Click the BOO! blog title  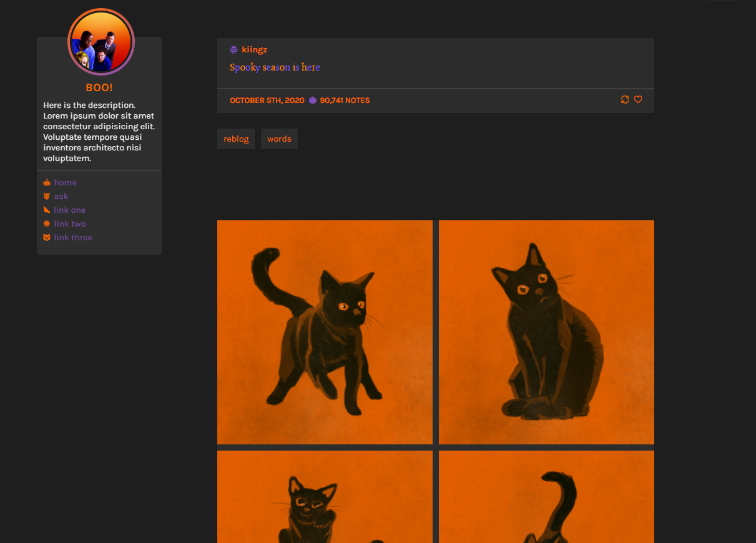[99, 88]
